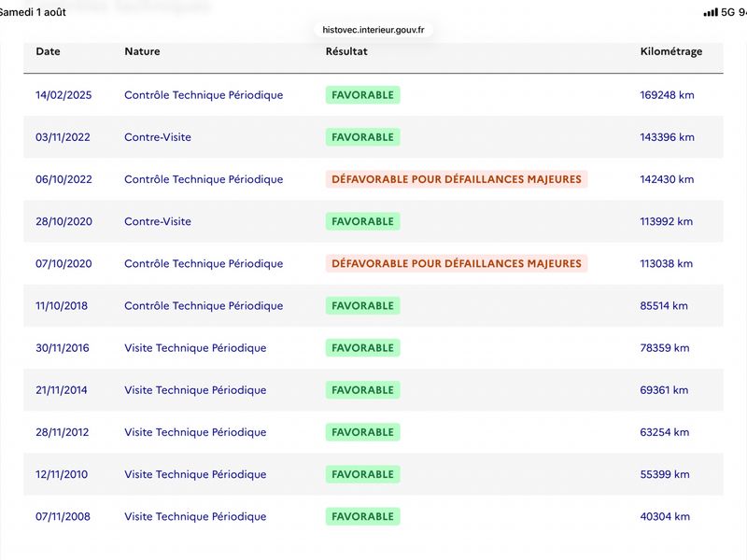Open Contrôle Technique Périodique dated 11/10/2018

204,306
